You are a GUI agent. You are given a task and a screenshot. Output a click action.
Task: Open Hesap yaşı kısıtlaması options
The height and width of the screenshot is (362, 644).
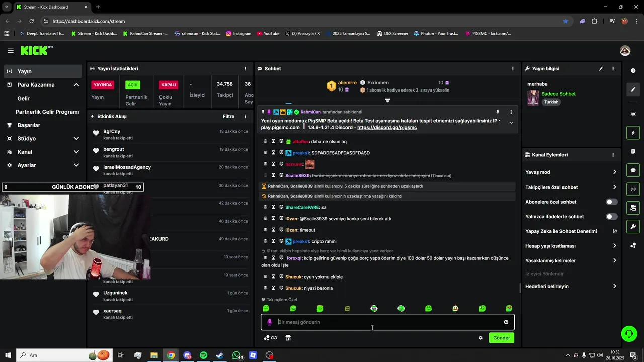click(571, 246)
